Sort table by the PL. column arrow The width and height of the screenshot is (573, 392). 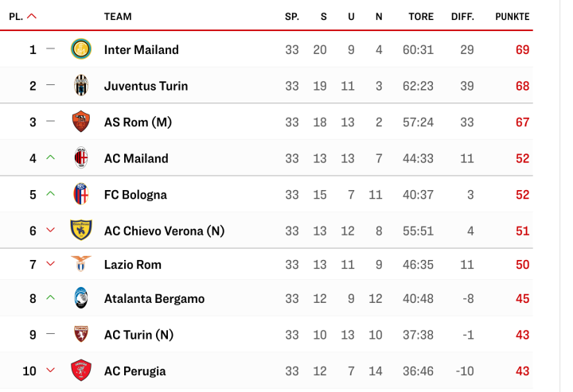[32, 16]
